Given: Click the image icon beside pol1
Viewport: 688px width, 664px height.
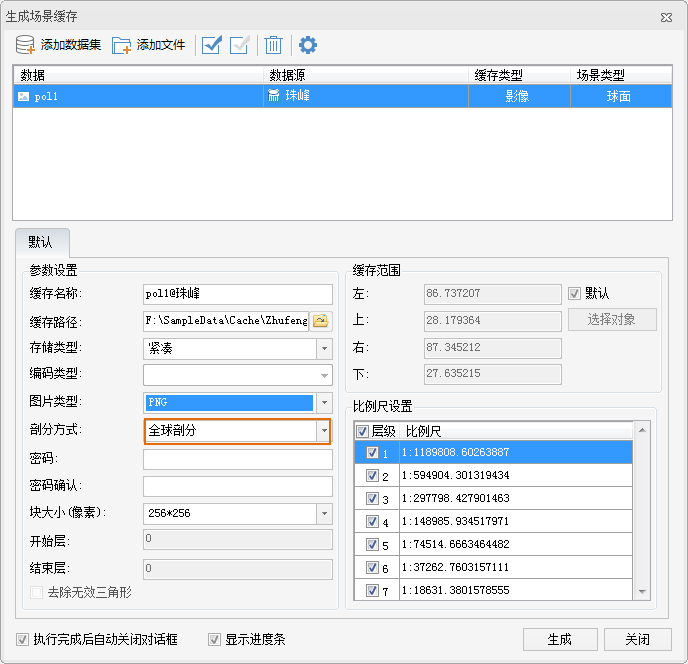Looking at the screenshot, I should point(23,96).
